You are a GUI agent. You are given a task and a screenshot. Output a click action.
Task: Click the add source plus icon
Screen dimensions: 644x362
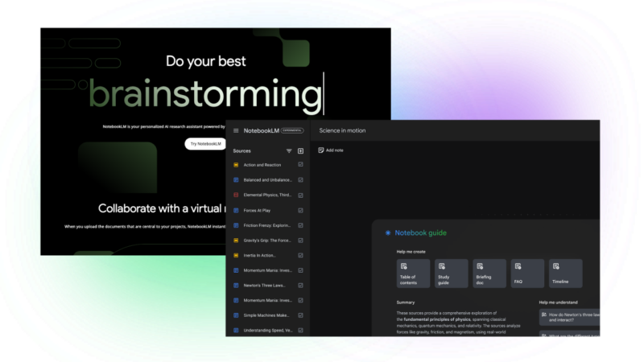[300, 150]
